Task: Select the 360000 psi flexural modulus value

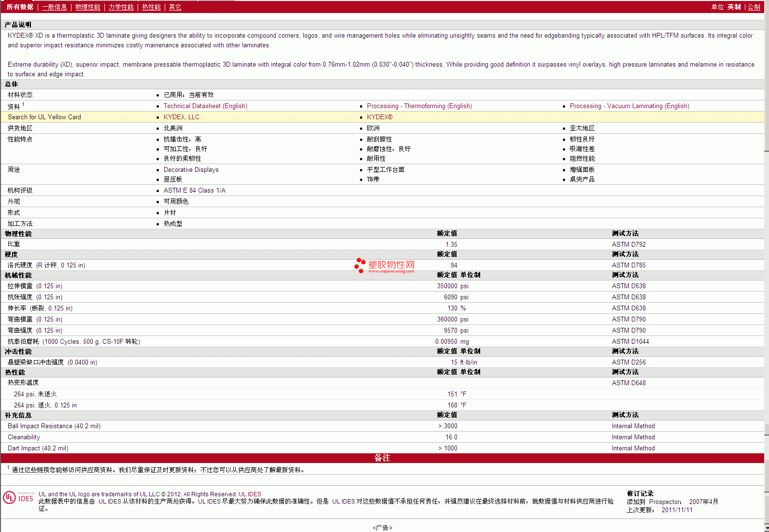Action: point(453,320)
